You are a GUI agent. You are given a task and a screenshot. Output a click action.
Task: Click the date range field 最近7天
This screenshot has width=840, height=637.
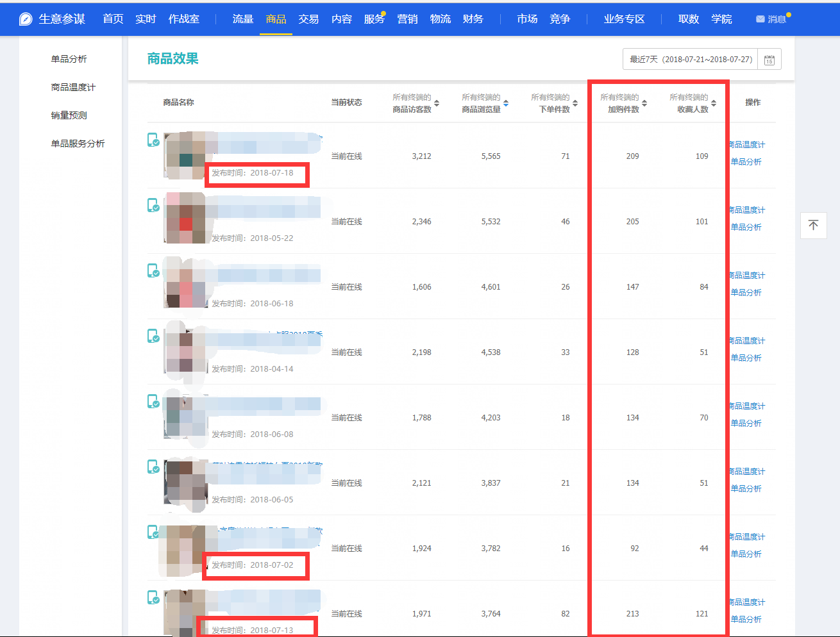point(691,60)
